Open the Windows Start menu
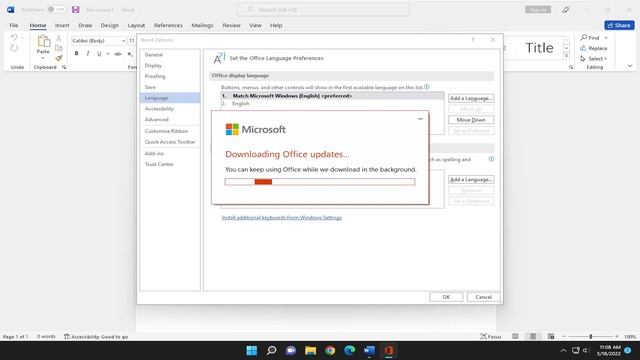The height and width of the screenshot is (360, 640). [252, 350]
